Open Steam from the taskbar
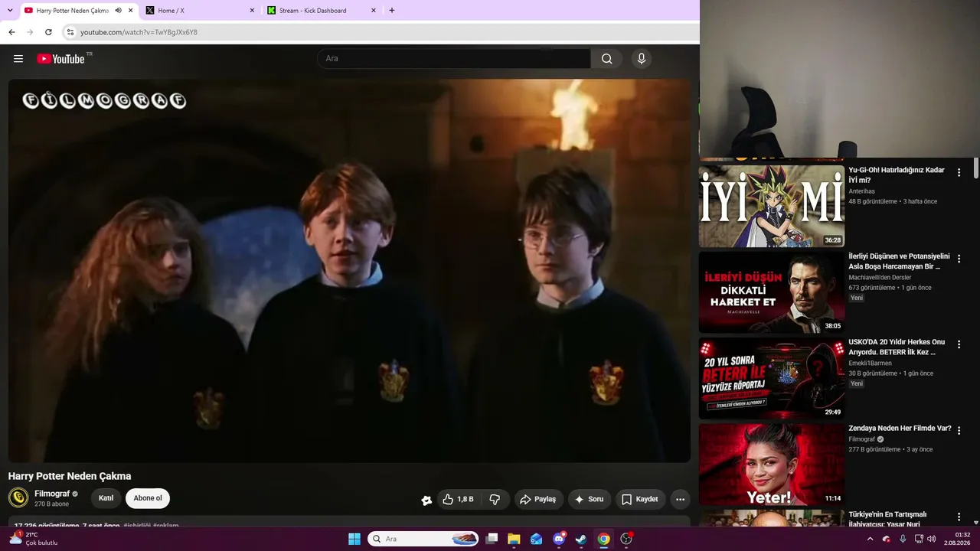 click(x=581, y=539)
